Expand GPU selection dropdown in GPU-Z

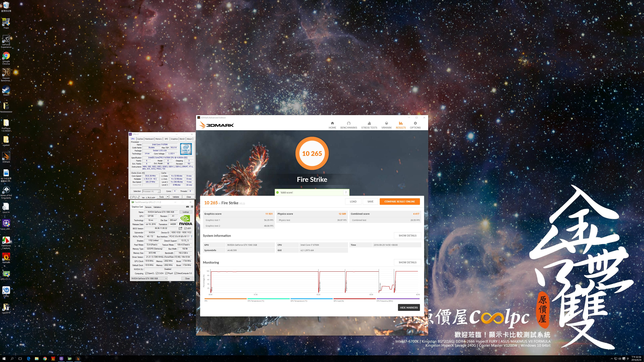tap(166, 279)
